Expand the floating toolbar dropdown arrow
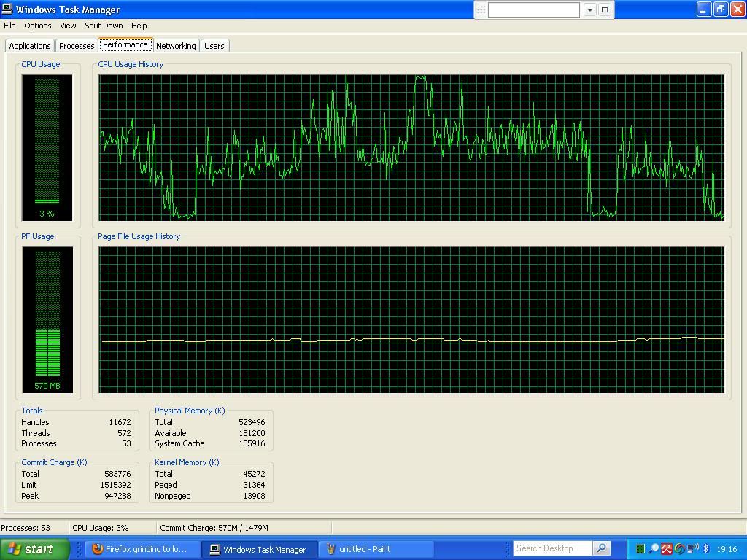The width and height of the screenshot is (747, 560). [589, 9]
